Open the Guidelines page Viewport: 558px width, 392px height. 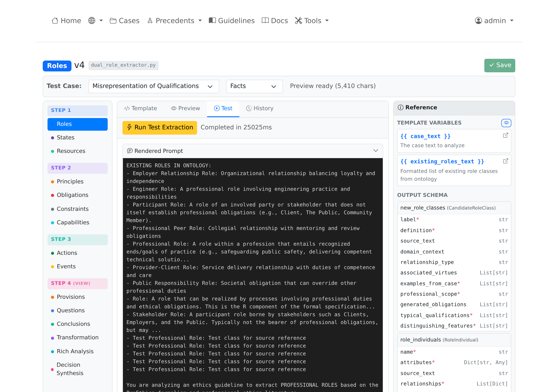pos(232,21)
